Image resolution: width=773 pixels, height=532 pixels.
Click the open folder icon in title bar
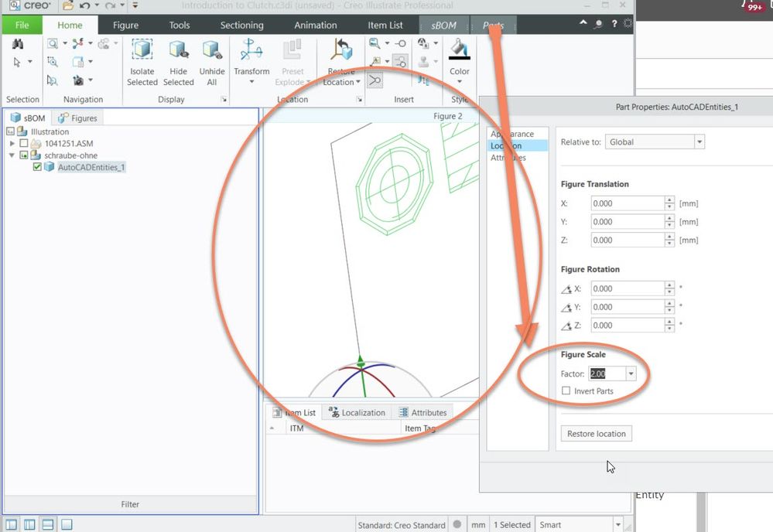[68, 6]
